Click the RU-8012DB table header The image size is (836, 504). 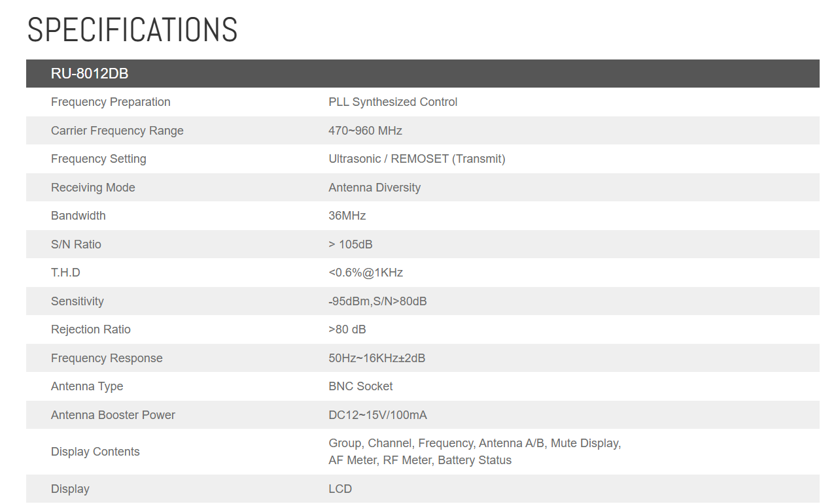click(x=90, y=74)
